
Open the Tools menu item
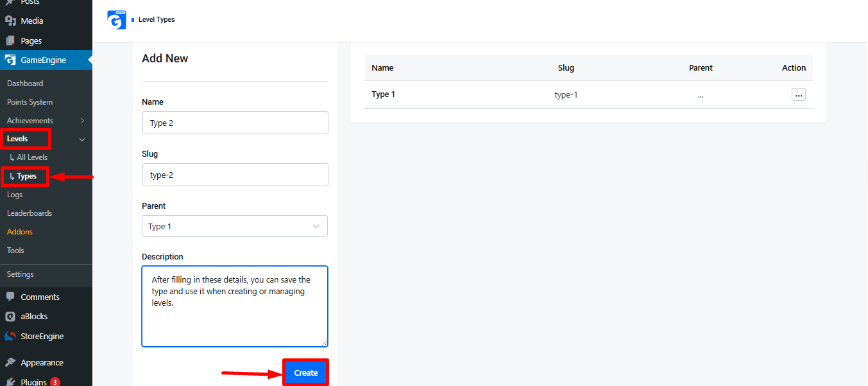point(15,250)
